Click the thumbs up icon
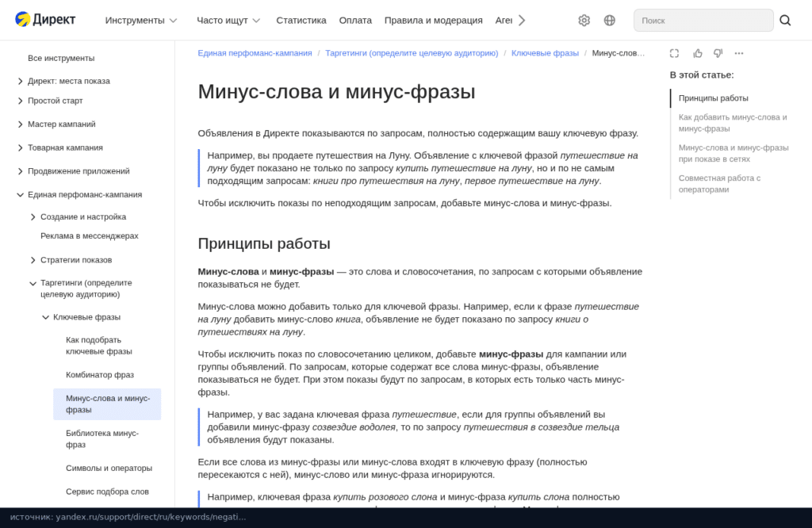 pyautogui.click(x=698, y=53)
